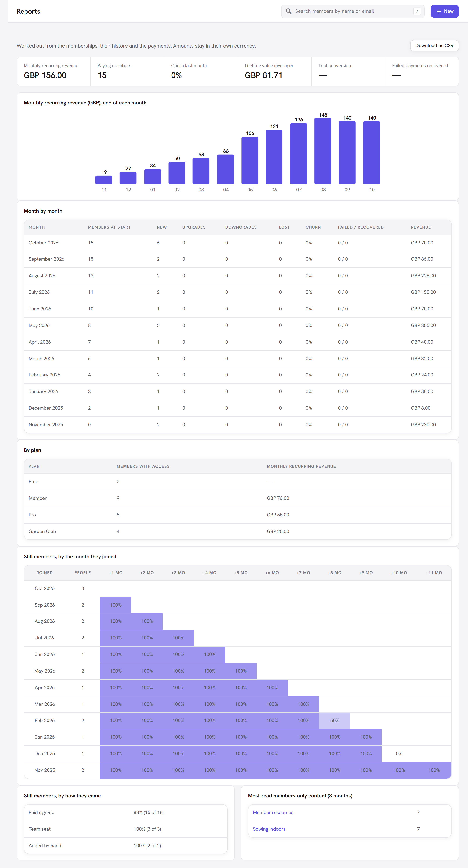This screenshot has width=468, height=868.
Task: Focus the member search field
Action: [353, 11]
